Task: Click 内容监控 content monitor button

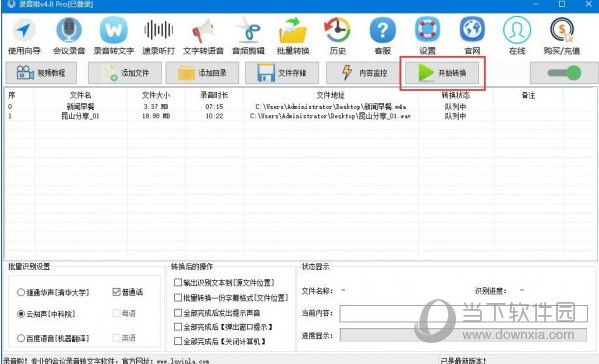Action: click(363, 73)
